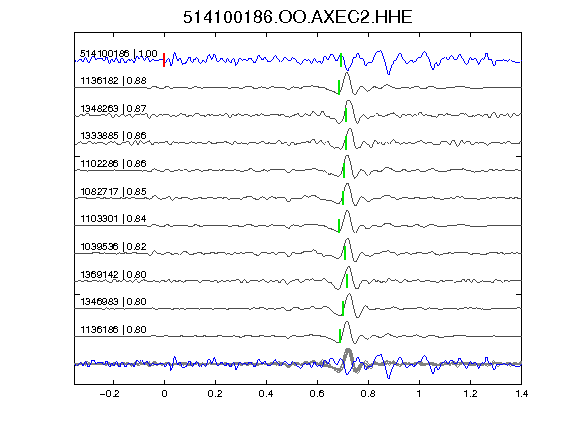
Task: Click the red marker at time zero
Action: click(164, 60)
